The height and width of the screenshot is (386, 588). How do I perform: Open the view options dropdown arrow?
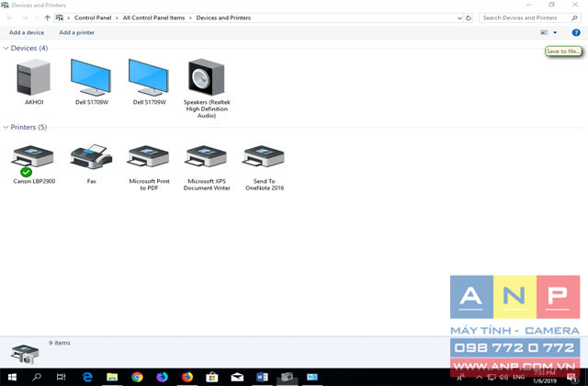(555, 33)
